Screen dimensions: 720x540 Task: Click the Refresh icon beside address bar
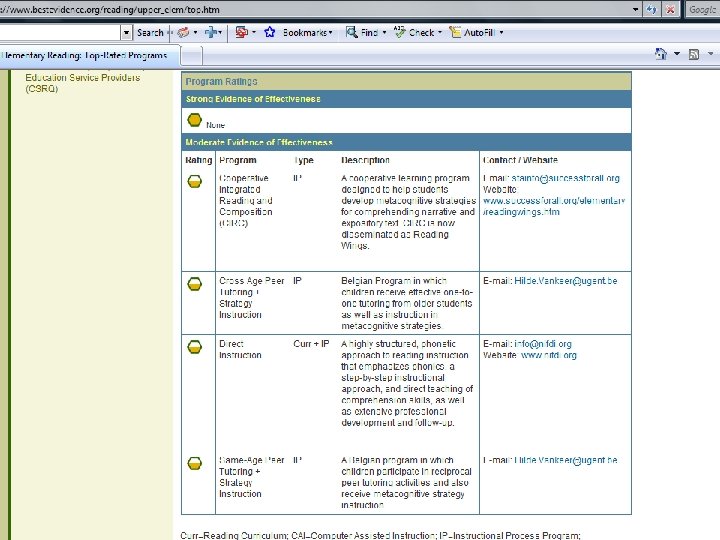651,10
